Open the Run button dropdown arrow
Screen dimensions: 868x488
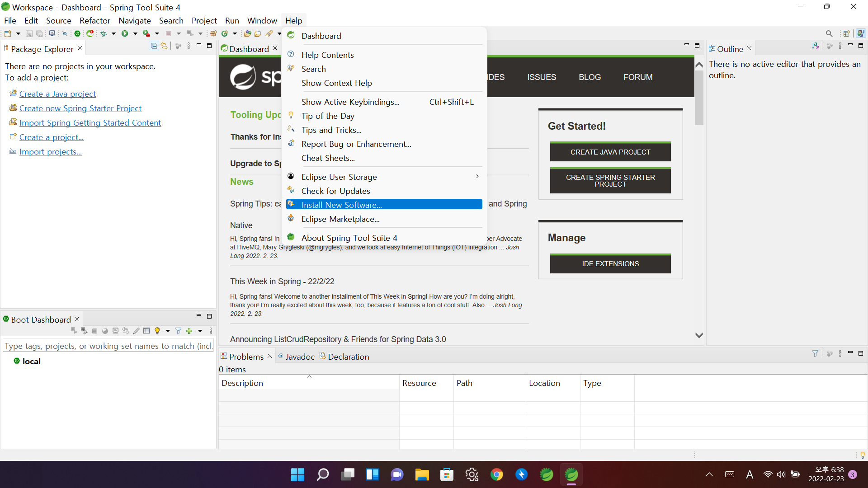[135, 33]
